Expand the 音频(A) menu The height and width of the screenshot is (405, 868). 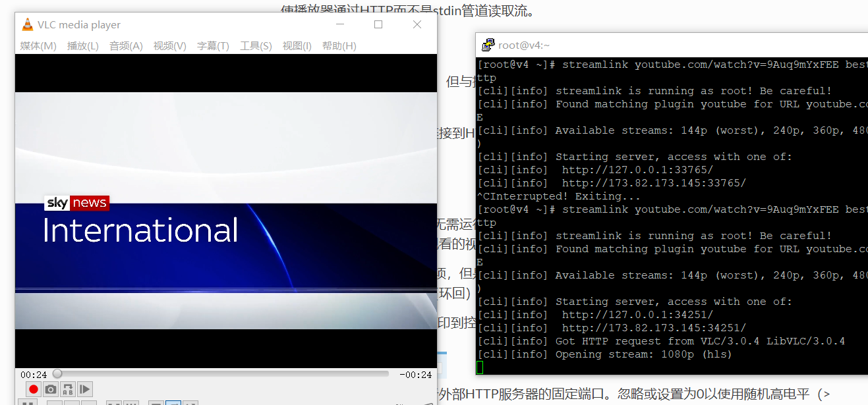[126, 45]
